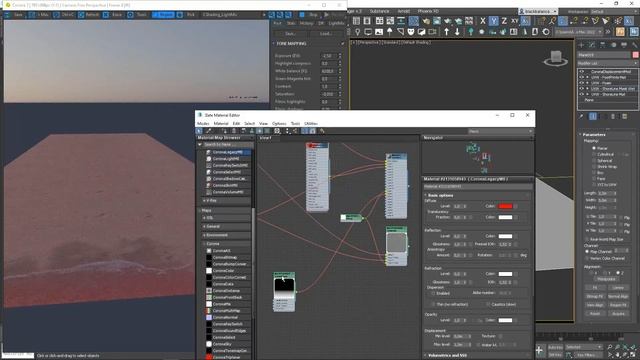Click the Z axis constraint button
Image resolution: width=640 pixels, height=360 pixels.
click(x=504, y=21)
